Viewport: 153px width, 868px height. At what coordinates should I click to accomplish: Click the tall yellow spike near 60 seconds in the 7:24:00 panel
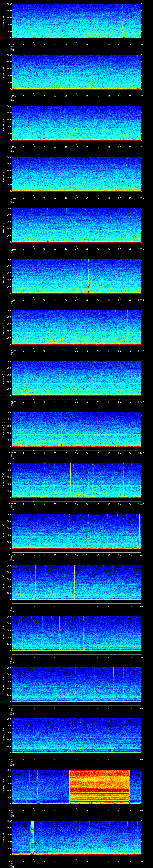tap(139, 531)
